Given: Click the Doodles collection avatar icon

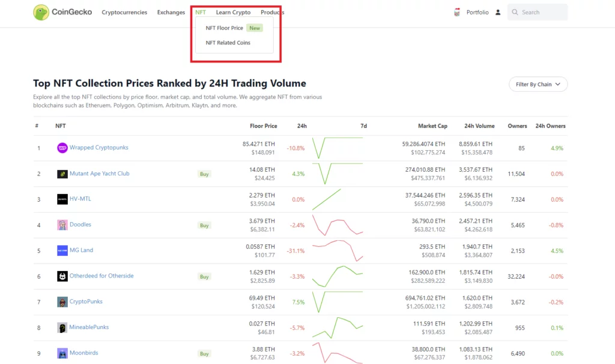Looking at the screenshot, I should [62, 225].
